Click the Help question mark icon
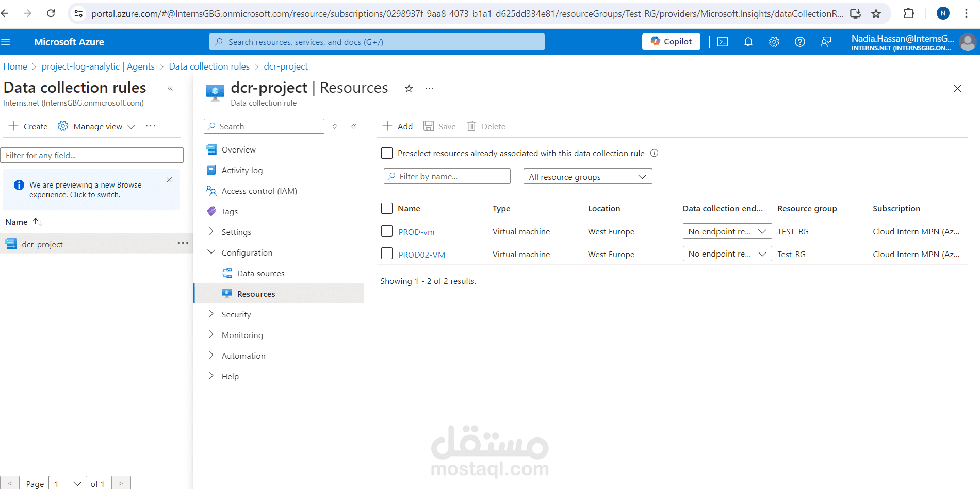This screenshot has width=980, height=489. point(800,42)
